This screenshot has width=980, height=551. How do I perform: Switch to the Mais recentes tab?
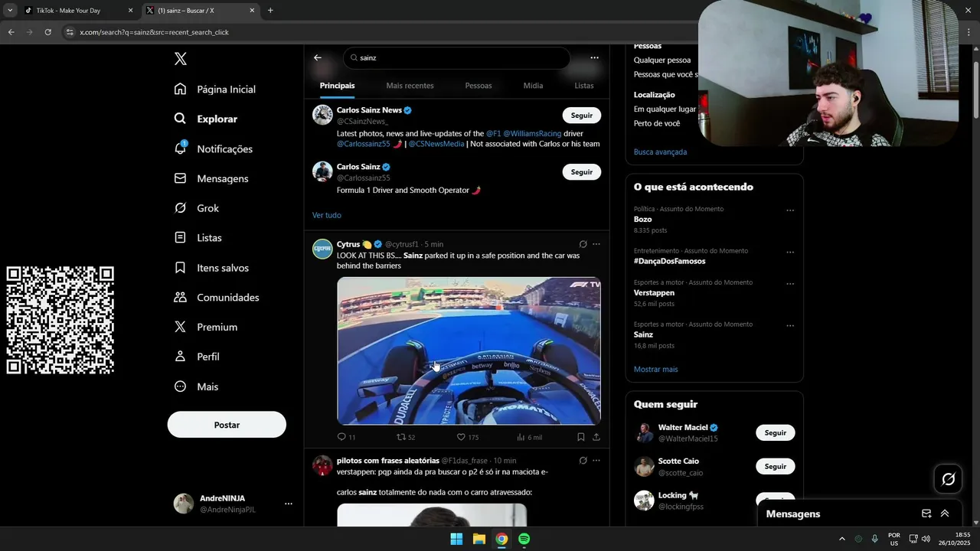(410, 86)
